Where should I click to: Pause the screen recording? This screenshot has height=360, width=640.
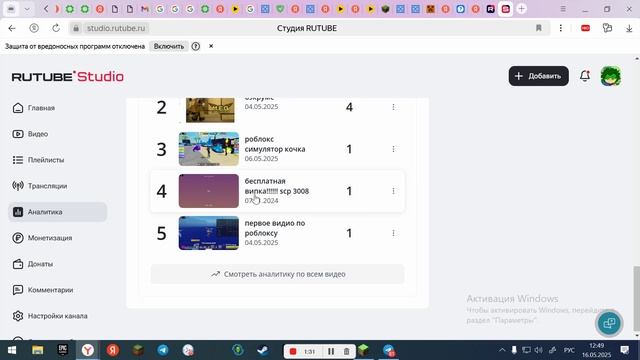(x=331, y=351)
